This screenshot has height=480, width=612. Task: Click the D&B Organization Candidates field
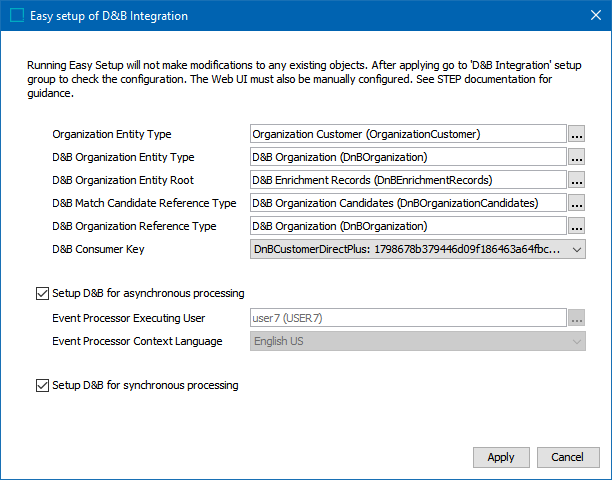(x=407, y=203)
